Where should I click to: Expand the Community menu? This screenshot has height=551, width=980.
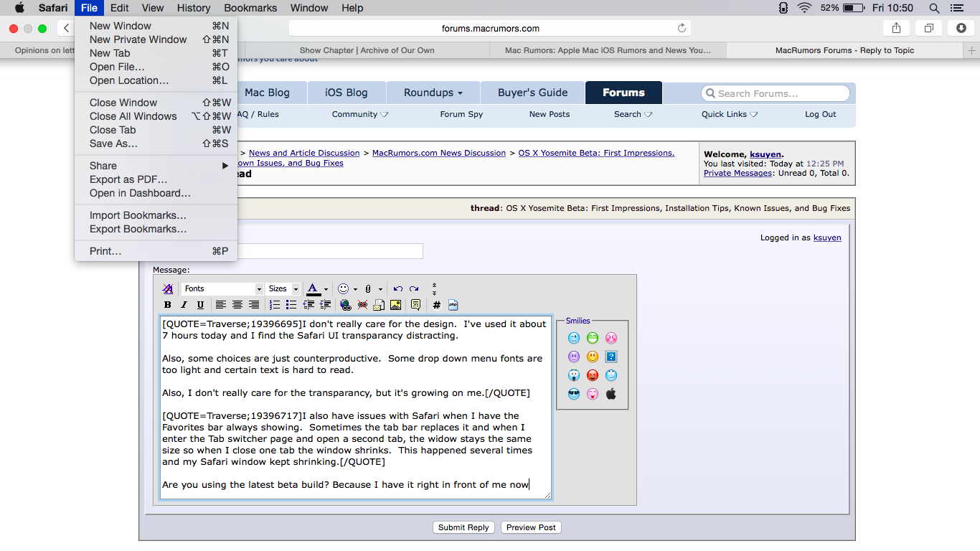pyautogui.click(x=360, y=114)
